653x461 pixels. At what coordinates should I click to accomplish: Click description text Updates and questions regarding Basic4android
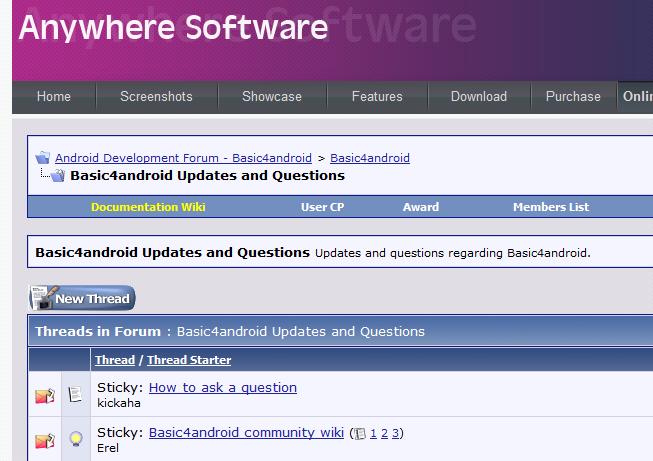point(453,253)
